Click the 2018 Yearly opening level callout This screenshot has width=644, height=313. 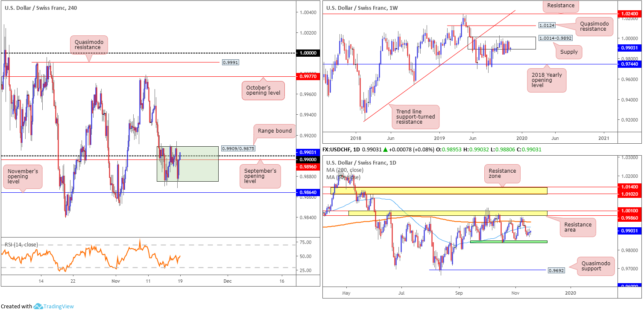(546, 80)
